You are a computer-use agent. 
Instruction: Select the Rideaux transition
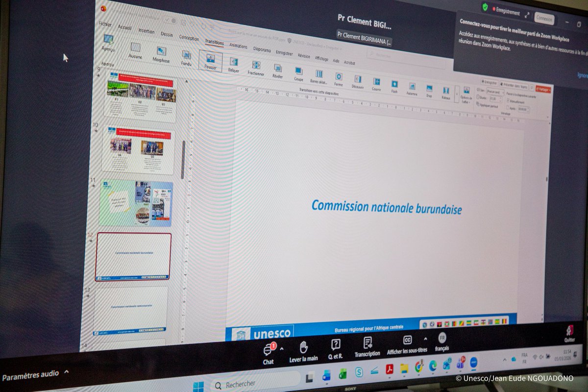click(x=446, y=93)
